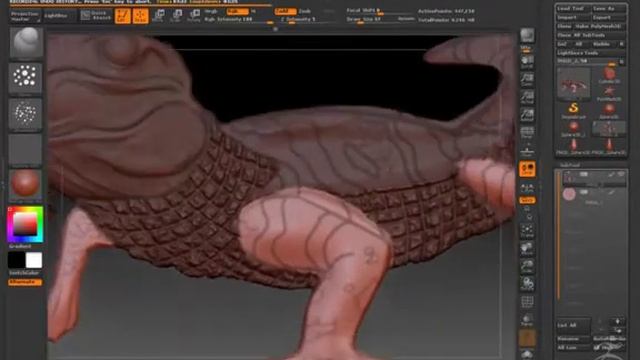Screen dimensions: 640x360
Task: Toggle the PolyF polyframe grid icon
Action: (x=527, y=302)
